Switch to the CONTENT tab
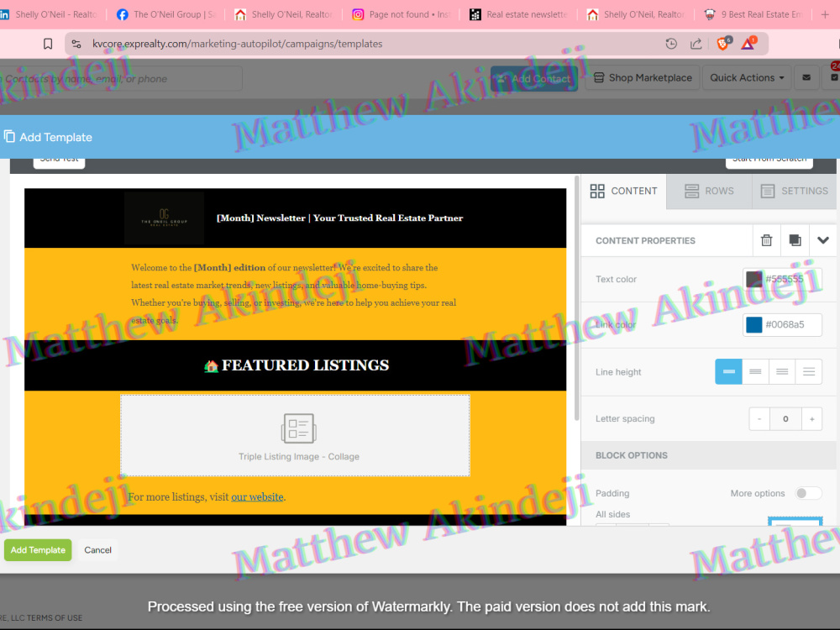 [623, 192]
